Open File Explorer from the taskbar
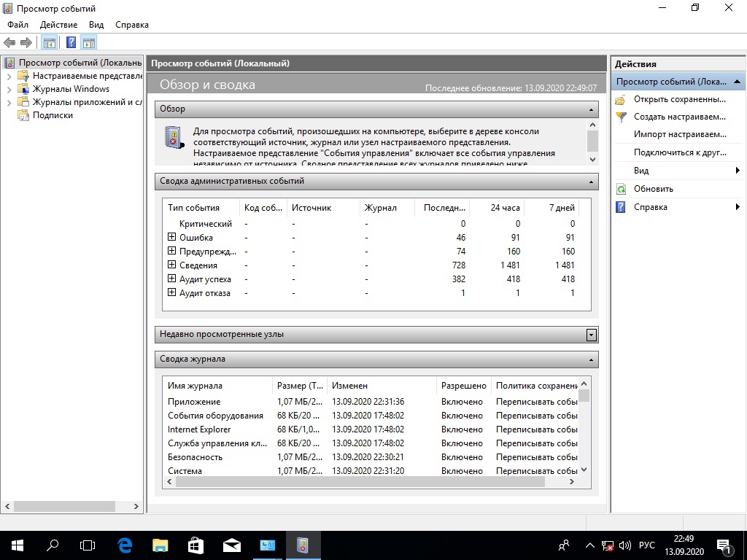This screenshot has width=747, height=560. tap(160, 545)
